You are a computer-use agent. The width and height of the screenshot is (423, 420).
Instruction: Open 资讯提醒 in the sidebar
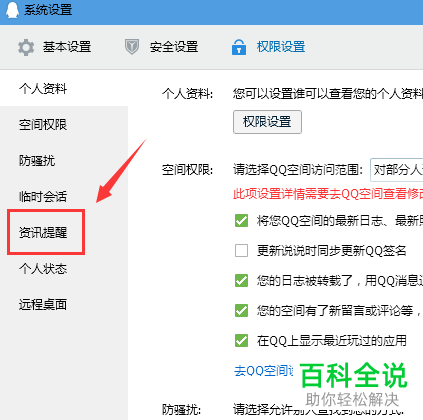point(43,233)
